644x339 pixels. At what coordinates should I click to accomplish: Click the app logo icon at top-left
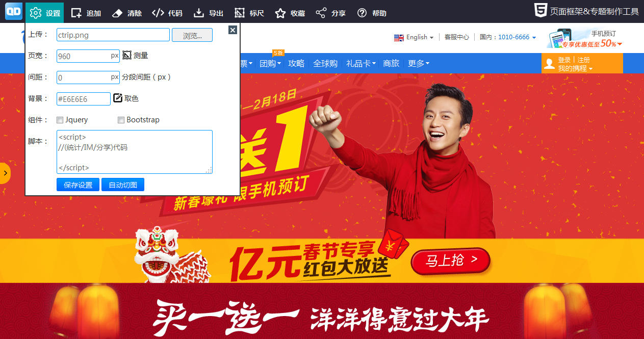[13, 12]
